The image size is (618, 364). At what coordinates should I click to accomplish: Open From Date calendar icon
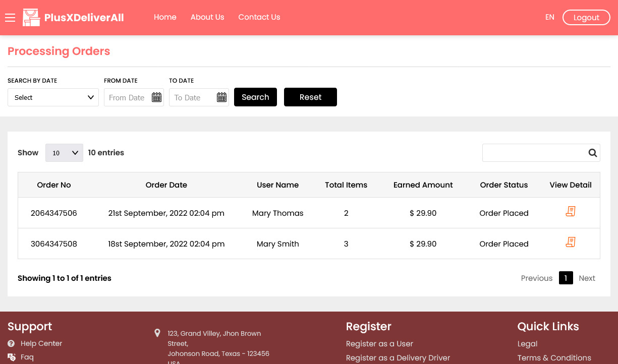pyautogui.click(x=157, y=97)
